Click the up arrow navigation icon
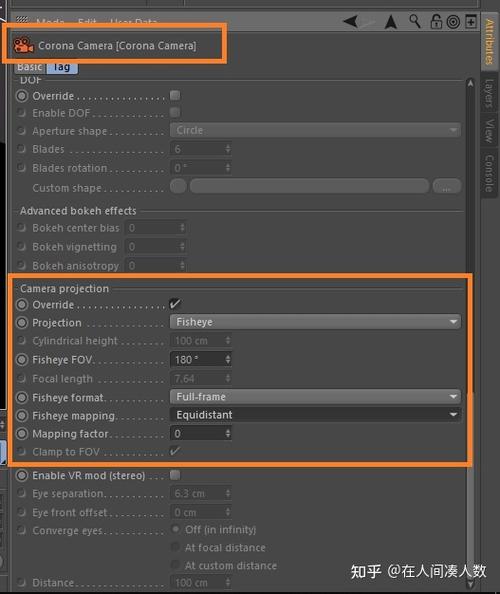This screenshot has width=500, height=594. click(391, 22)
